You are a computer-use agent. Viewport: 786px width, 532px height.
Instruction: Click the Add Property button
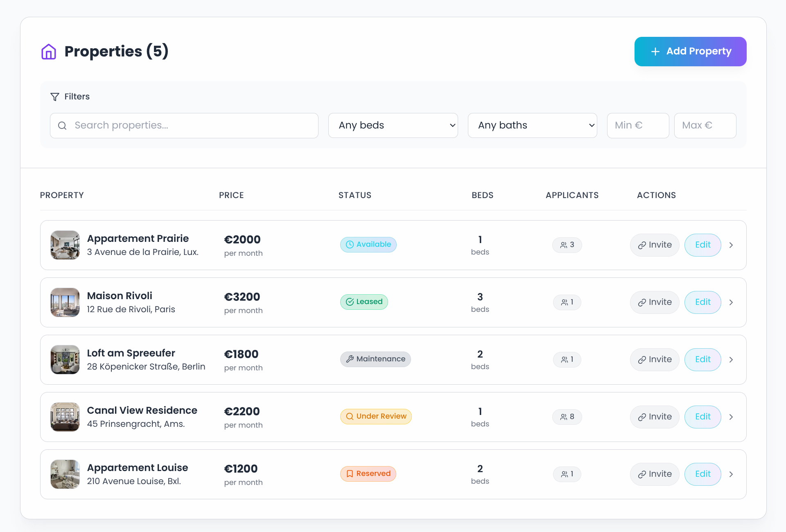click(x=690, y=51)
